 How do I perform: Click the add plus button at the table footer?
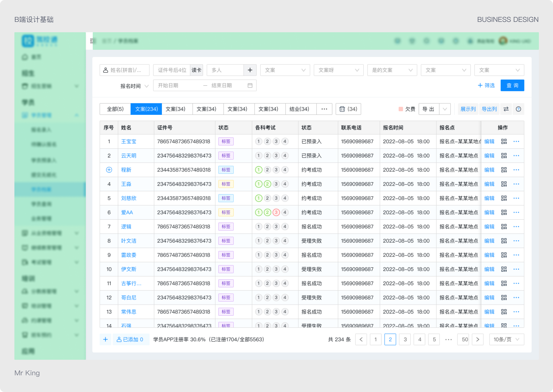point(105,339)
